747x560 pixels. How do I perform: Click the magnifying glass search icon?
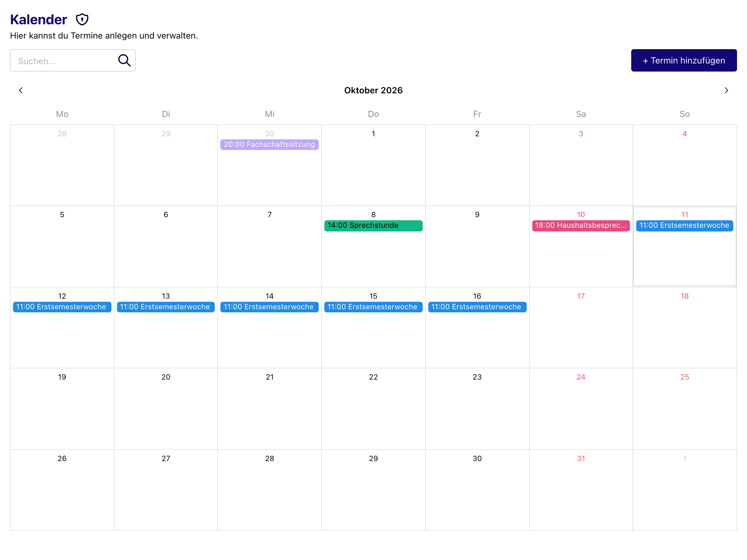(x=124, y=60)
